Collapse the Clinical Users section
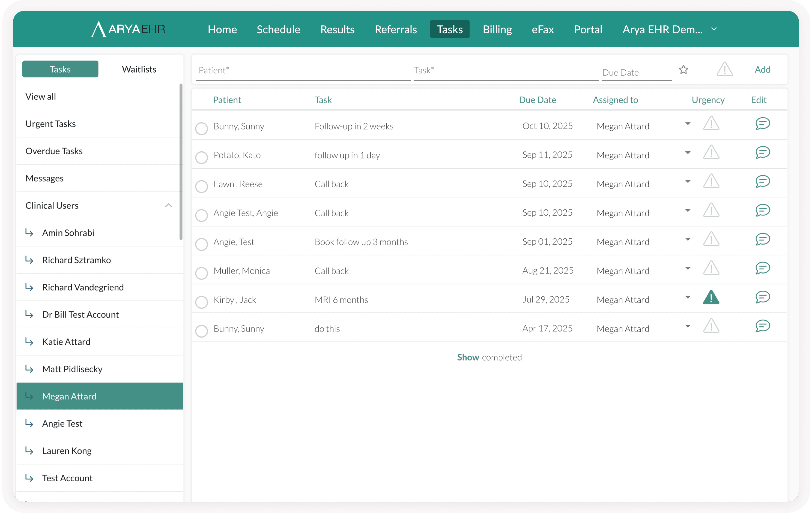812x517 pixels. pos(168,205)
